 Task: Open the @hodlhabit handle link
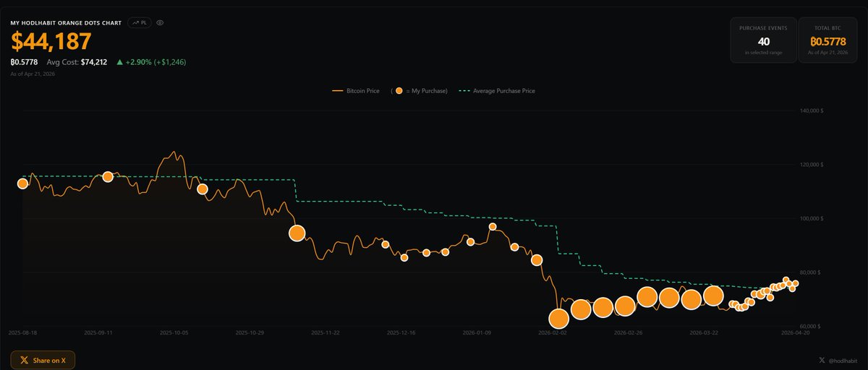tap(842, 360)
